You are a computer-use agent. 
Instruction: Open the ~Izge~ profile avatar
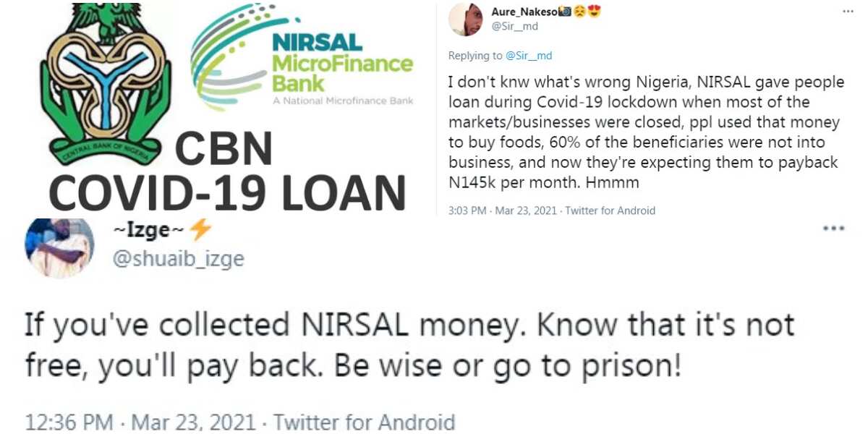[x=59, y=248]
